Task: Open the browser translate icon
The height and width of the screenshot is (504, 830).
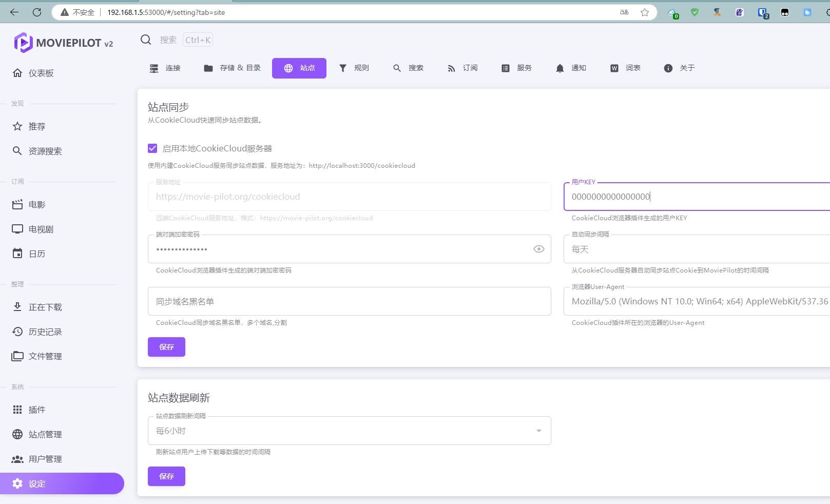Action: [624, 12]
